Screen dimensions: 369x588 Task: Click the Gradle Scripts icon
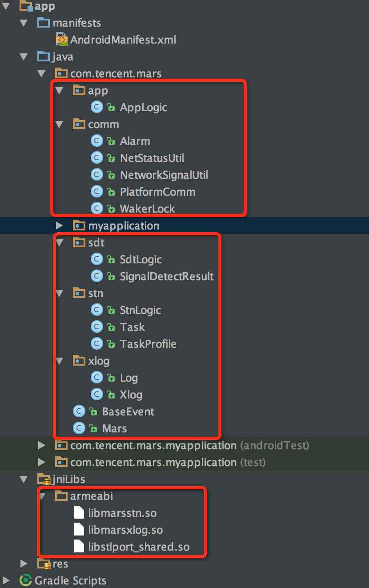point(26,580)
